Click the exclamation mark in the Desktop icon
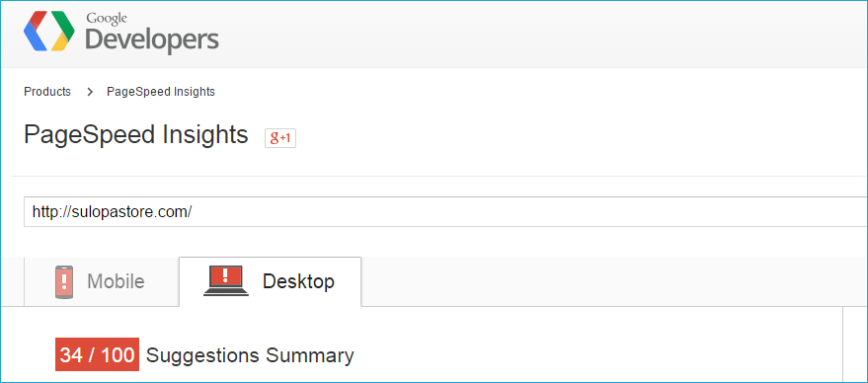The height and width of the screenshot is (383, 868). [x=225, y=275]
